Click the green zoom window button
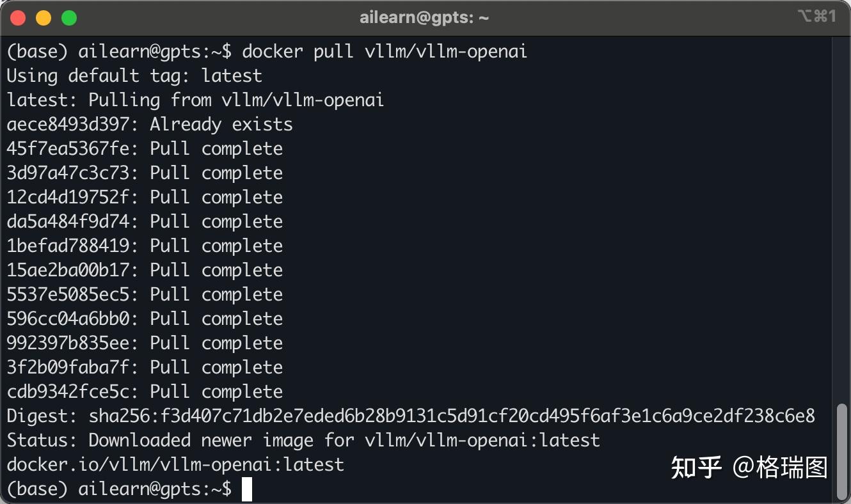 click(x=68, y=18)
